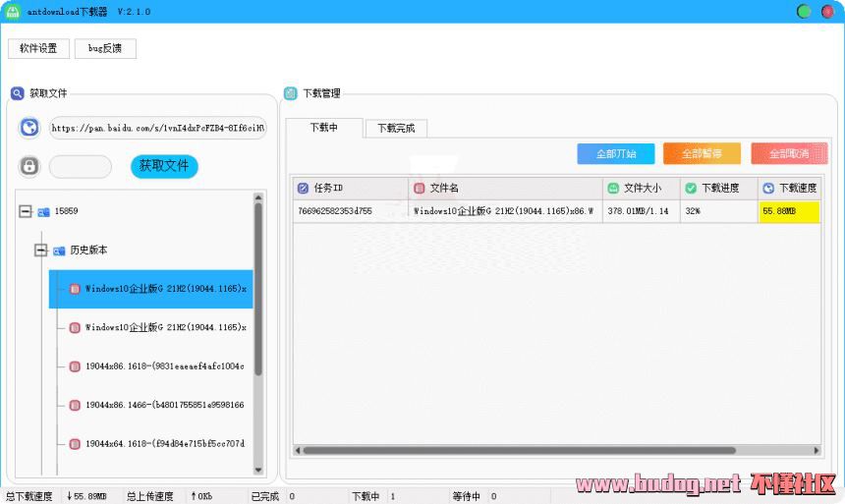The image size is (845, 504).
Task: Click the 下载速度 column header icon
Action: click(768, 188)
